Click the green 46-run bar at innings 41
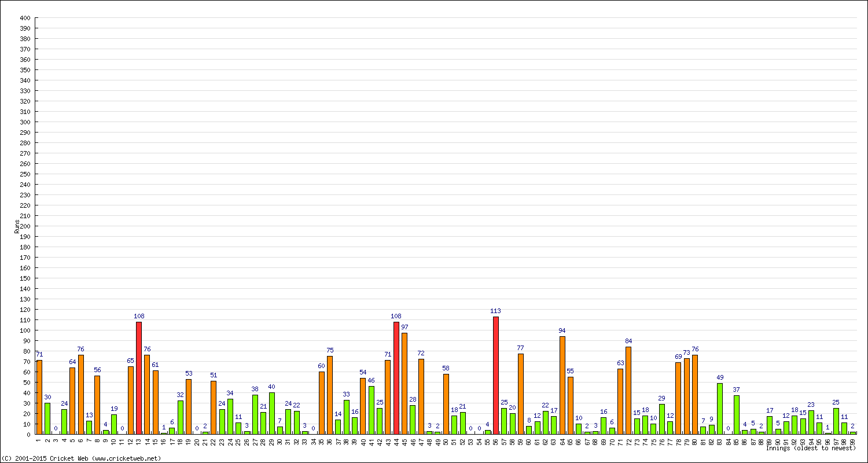 pyautogui.click(x=372, y=410)
